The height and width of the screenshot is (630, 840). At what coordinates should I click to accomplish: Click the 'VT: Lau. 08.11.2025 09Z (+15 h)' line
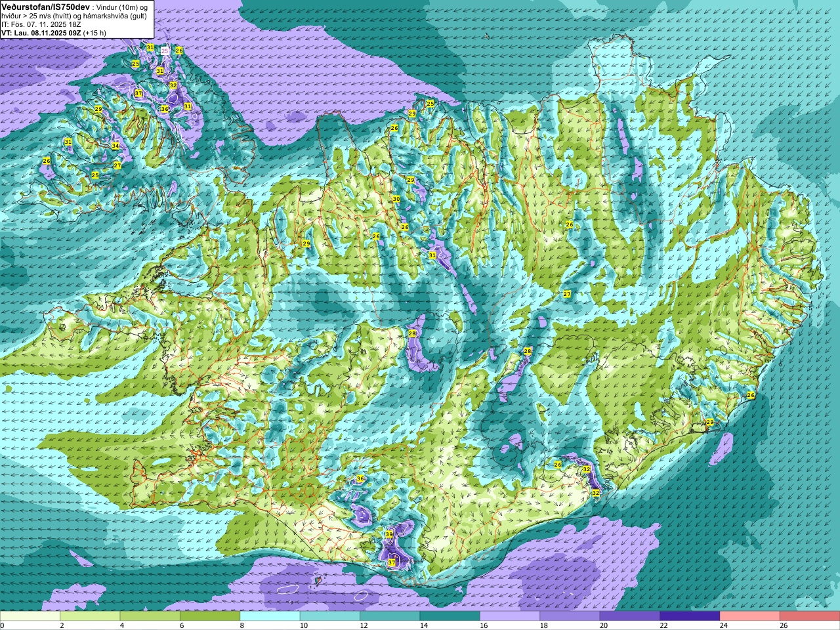(54, 33)
